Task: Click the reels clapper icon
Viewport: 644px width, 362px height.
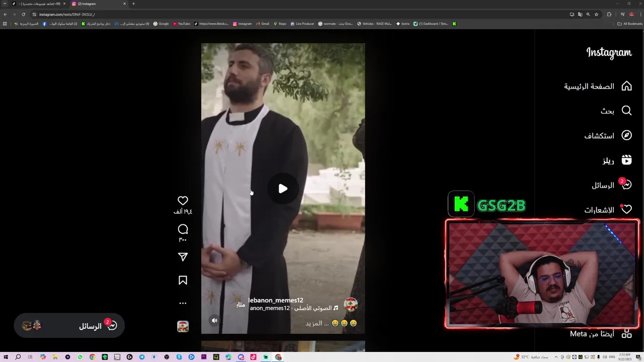Action: (x=626, y=160)
